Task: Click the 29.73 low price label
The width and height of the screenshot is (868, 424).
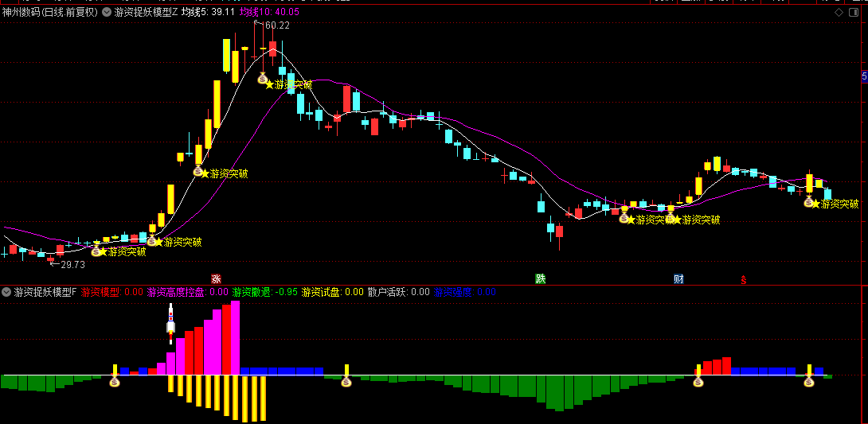Action: [72, 265]
